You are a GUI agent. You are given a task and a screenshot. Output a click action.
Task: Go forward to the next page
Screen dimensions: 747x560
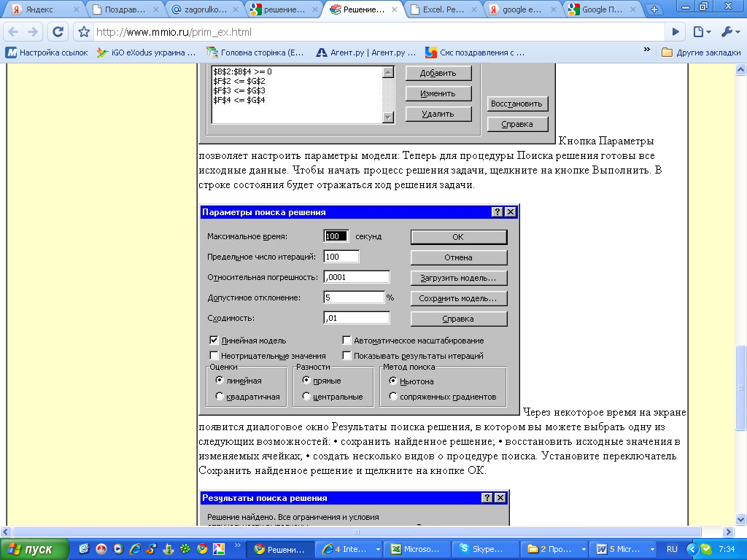coord(33,32)
